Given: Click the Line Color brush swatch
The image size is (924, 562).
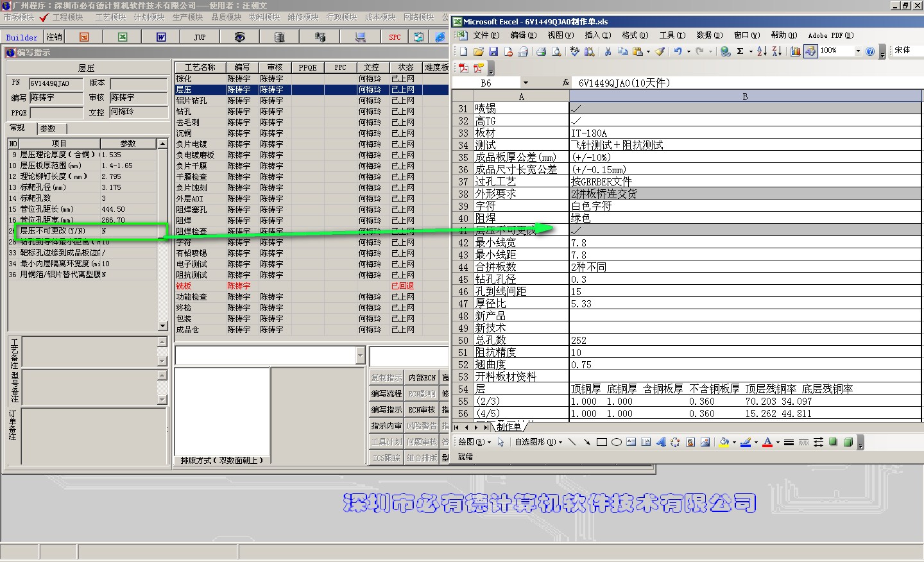Looking at the screenshot, I should click(x=746, y=442).
